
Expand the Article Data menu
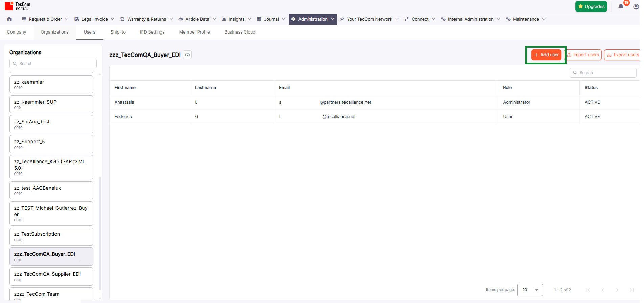[x=197, y=19]
